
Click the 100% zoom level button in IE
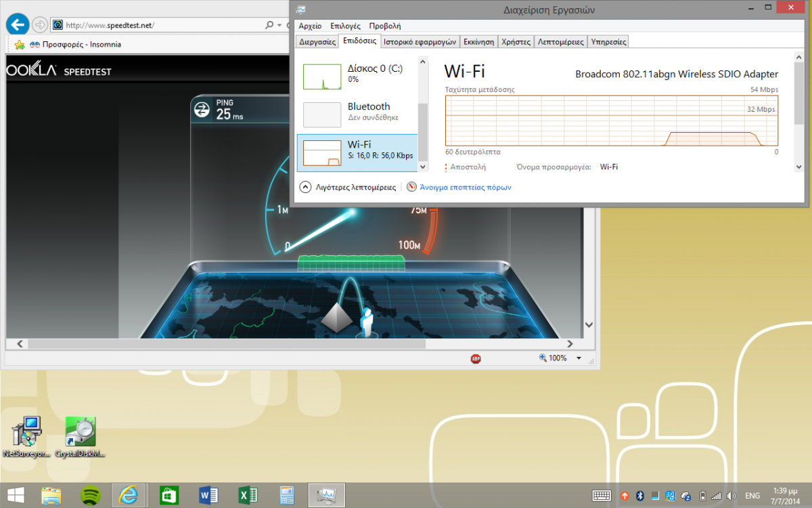coord(553,358)
